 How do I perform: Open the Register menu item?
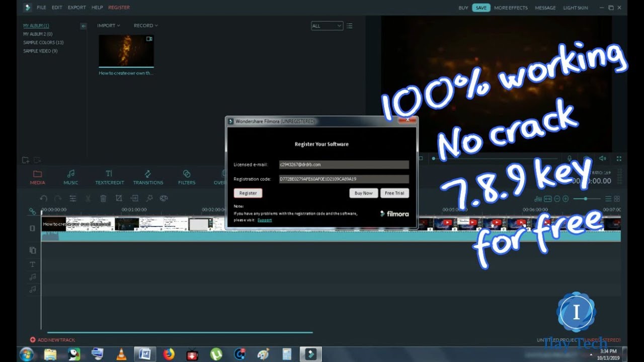pos(119,8)
